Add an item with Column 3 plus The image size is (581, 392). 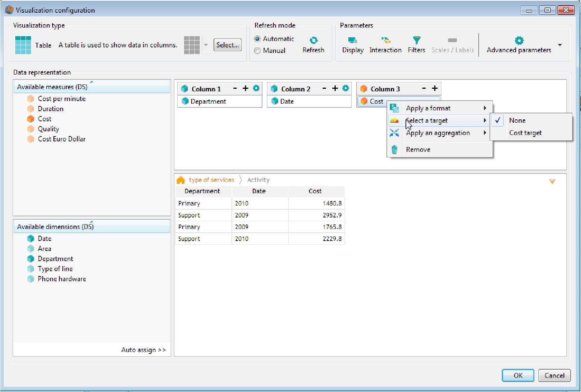tap(435, 88)
